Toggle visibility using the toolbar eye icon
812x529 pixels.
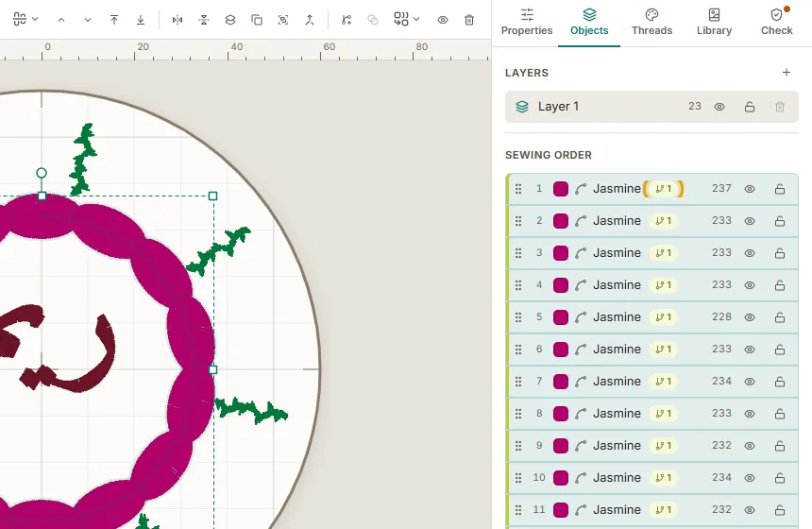442,20
